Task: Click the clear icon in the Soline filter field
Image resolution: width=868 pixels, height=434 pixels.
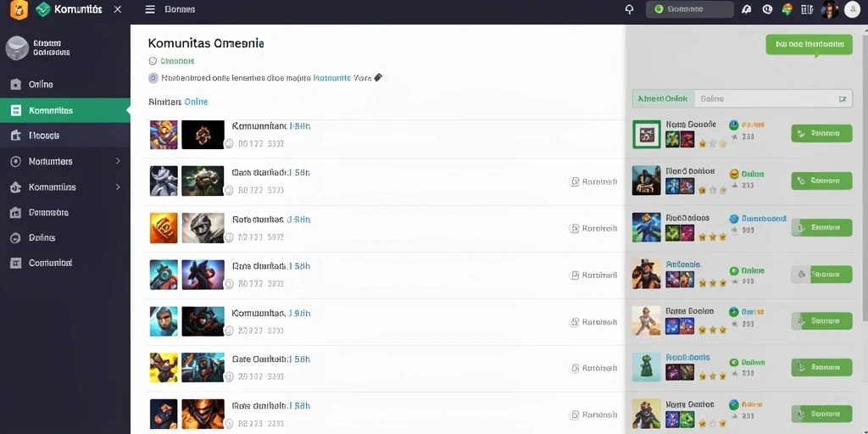Action: click(x=843, y=99)
